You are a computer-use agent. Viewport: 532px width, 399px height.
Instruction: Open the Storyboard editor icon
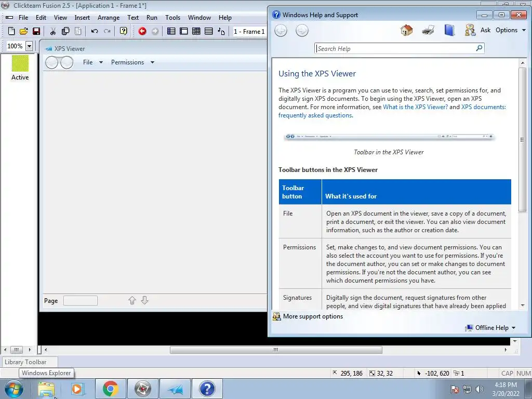171,31
